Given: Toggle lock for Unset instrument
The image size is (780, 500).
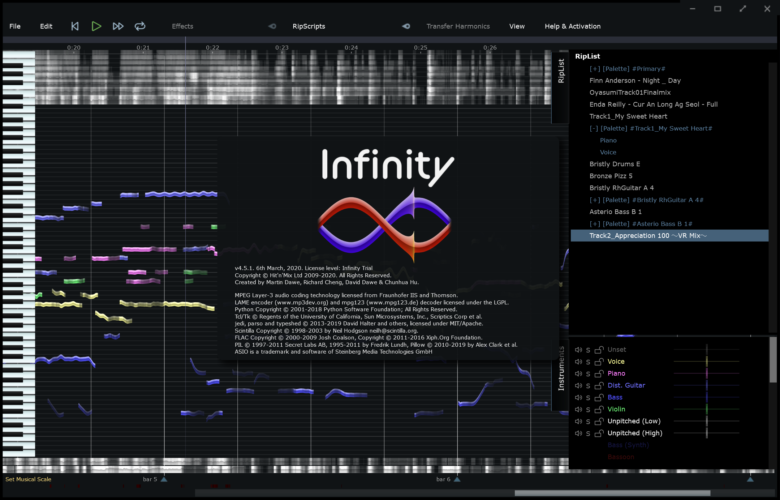Looking at the screenshot, I should point(599,350).
